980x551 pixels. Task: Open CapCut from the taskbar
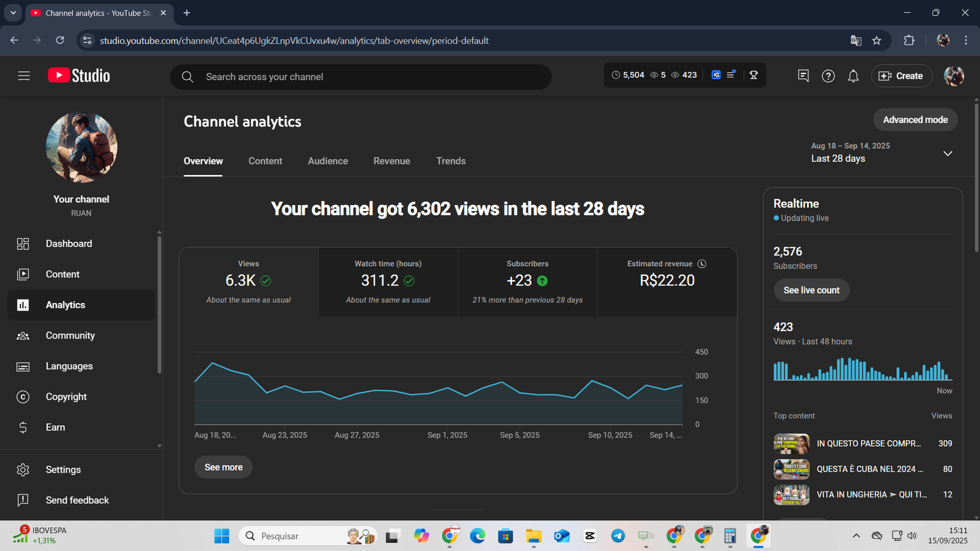590,536
